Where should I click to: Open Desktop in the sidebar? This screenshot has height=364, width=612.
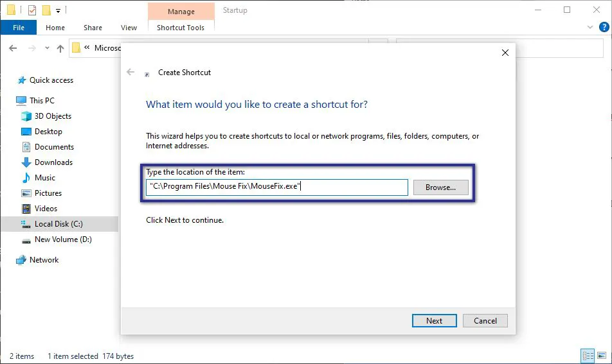pos(48,132)
